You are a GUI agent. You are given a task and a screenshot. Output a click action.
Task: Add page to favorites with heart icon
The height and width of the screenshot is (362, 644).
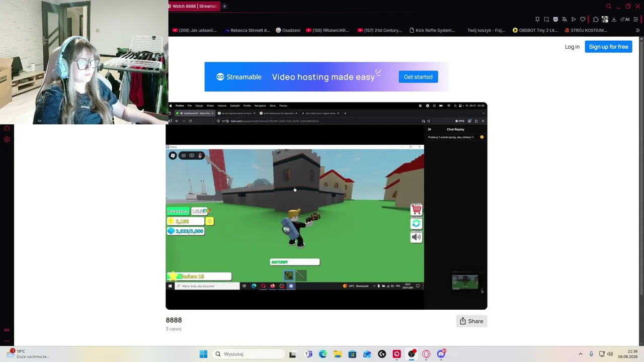pos(583,19)
